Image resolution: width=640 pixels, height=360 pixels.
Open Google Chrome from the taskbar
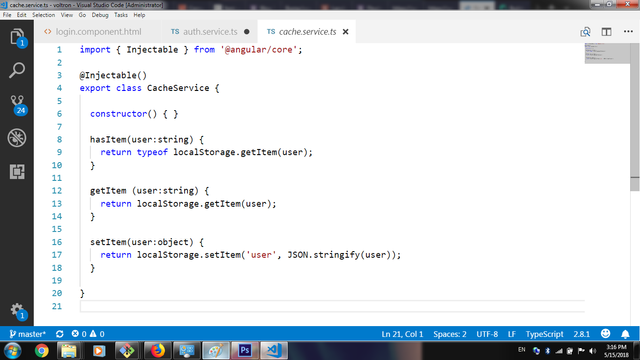click(x=41, y=351)
